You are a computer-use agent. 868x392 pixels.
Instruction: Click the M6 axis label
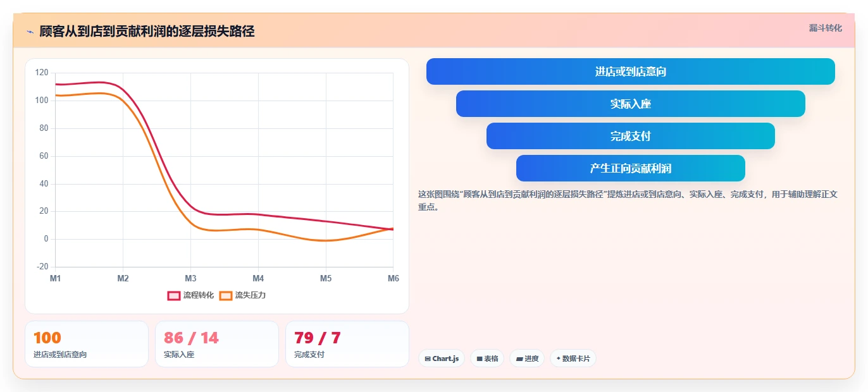(394, 278)
